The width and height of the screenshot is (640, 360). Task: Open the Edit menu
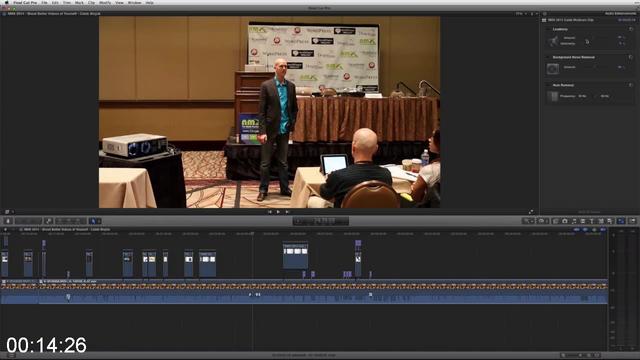coord(55,2)
